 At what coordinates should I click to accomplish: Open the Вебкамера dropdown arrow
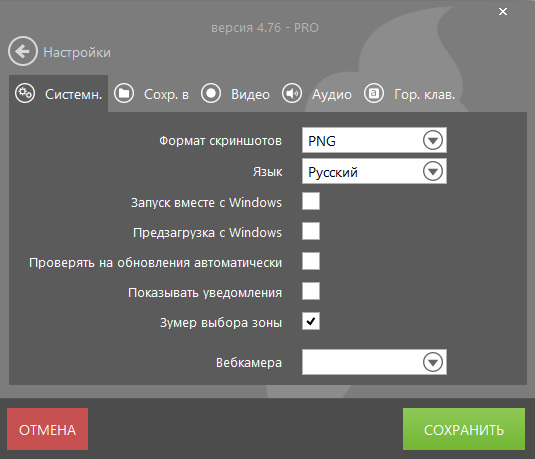tap(433, 362)
